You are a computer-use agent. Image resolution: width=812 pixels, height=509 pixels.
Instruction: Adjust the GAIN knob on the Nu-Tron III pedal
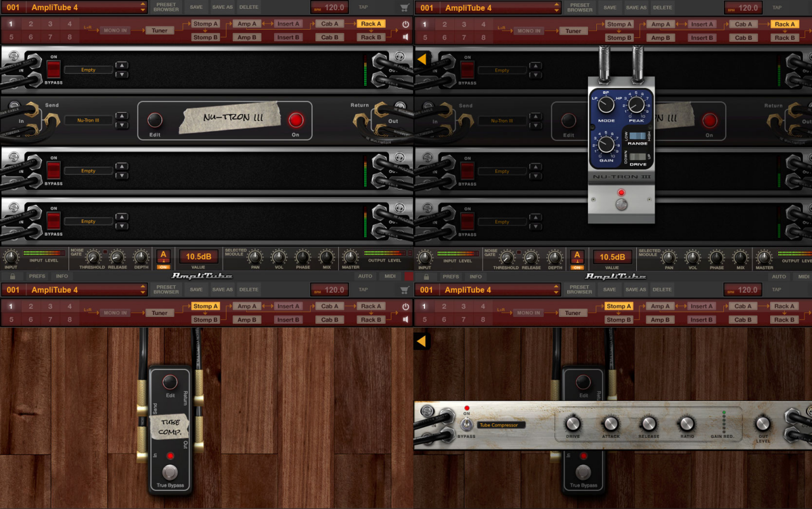coord(606,144)
